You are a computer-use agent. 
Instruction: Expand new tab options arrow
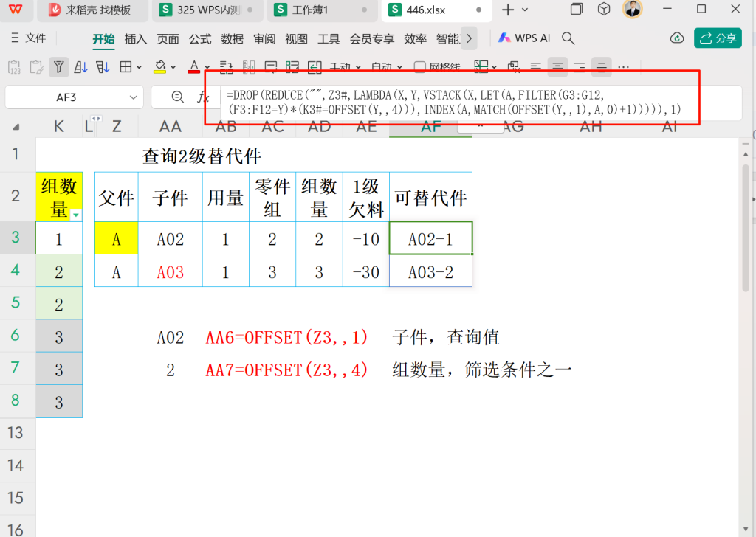[x=525, y=10]
